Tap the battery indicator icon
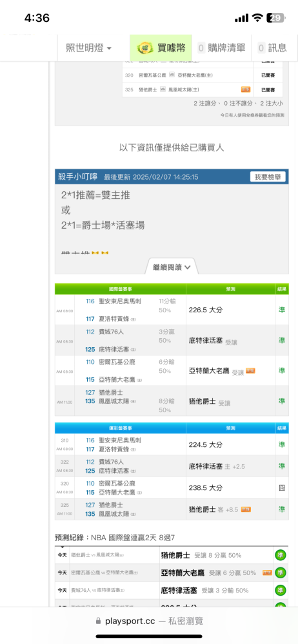Image resolution: width=298 pixels, height=644 pixels. click(x=275, y=17)
